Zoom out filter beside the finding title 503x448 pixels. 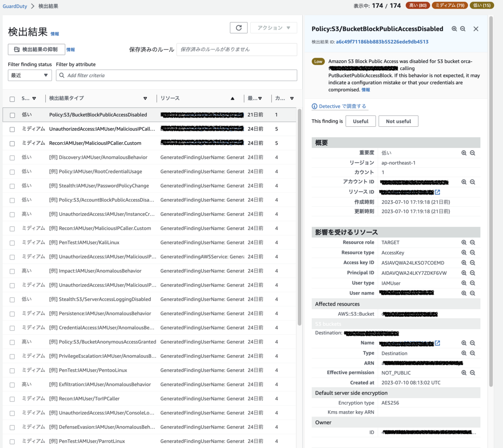[463, 29]
